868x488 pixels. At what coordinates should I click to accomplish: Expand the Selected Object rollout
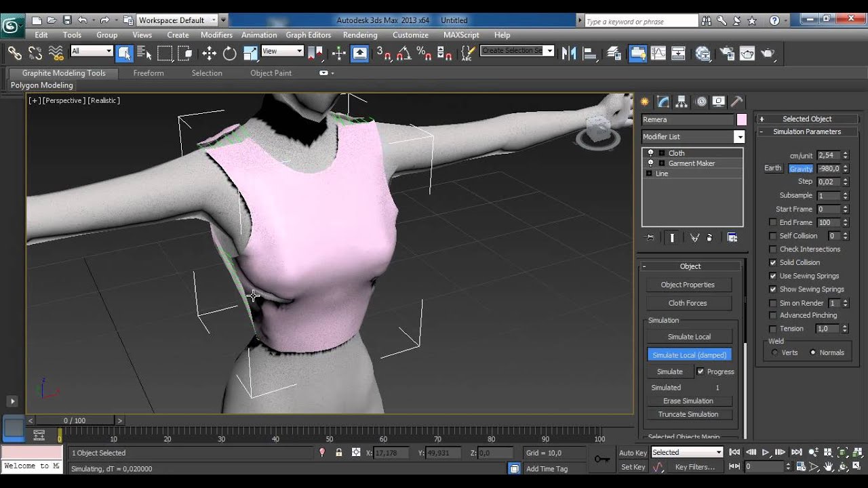pos(807,119)
